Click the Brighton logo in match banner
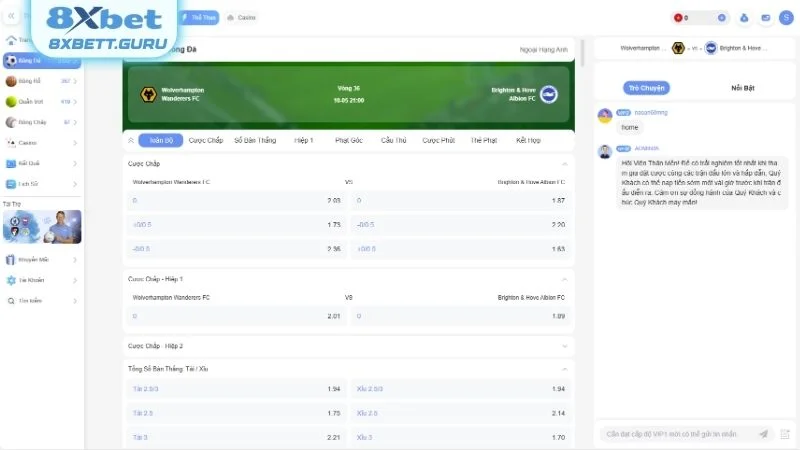Screen dimensions: 800x450 point(548,94)
